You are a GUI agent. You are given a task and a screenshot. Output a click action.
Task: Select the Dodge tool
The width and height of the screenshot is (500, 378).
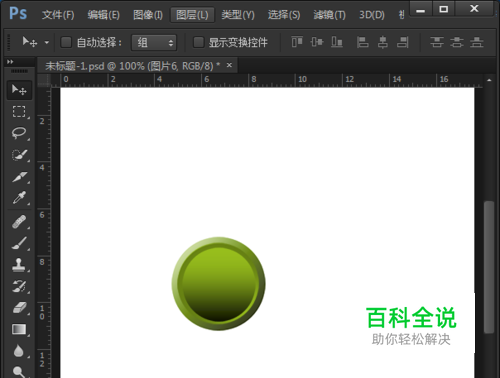19,371
